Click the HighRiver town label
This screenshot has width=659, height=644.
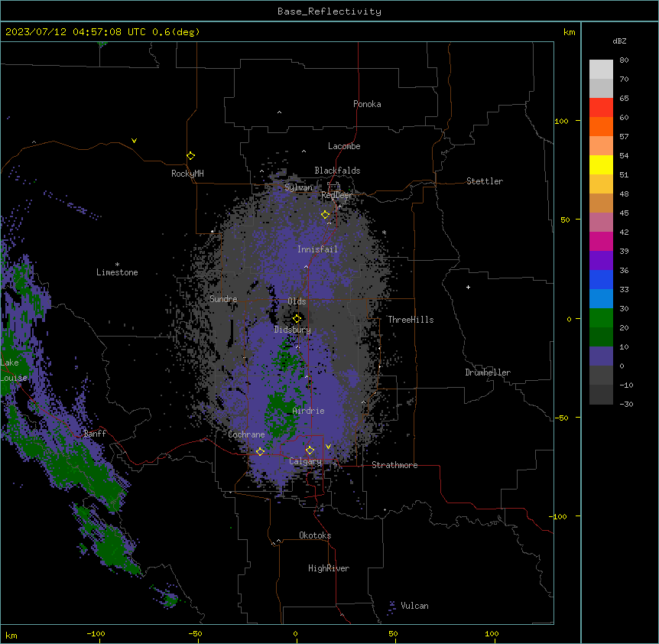pos(329,568)
